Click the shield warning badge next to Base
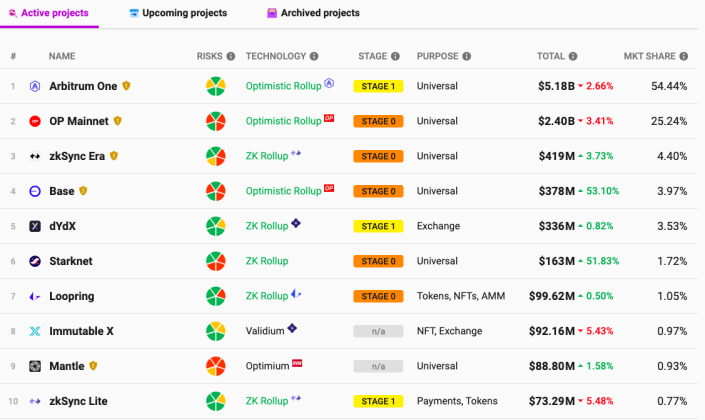 pos(83,191)
